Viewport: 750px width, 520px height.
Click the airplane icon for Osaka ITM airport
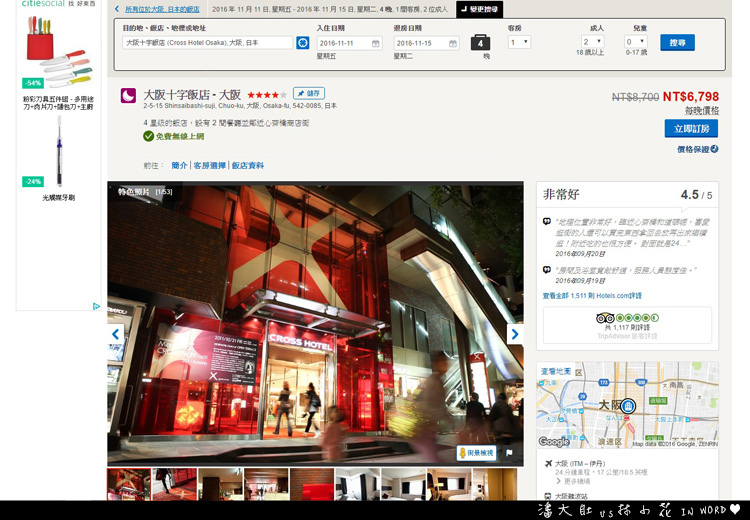pos(548,463)
